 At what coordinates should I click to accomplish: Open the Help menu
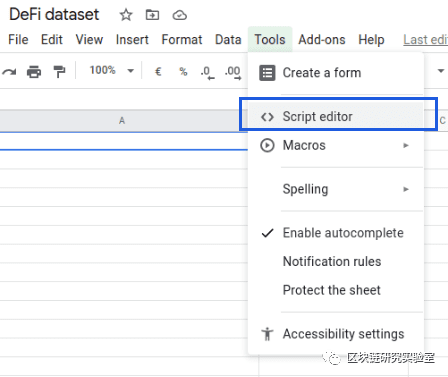371,40
